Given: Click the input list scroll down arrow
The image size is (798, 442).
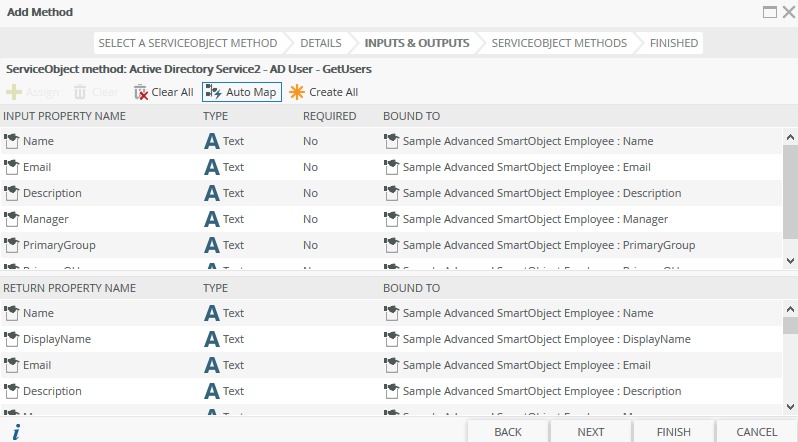Looking at the screenshot, I should point(790,261).
